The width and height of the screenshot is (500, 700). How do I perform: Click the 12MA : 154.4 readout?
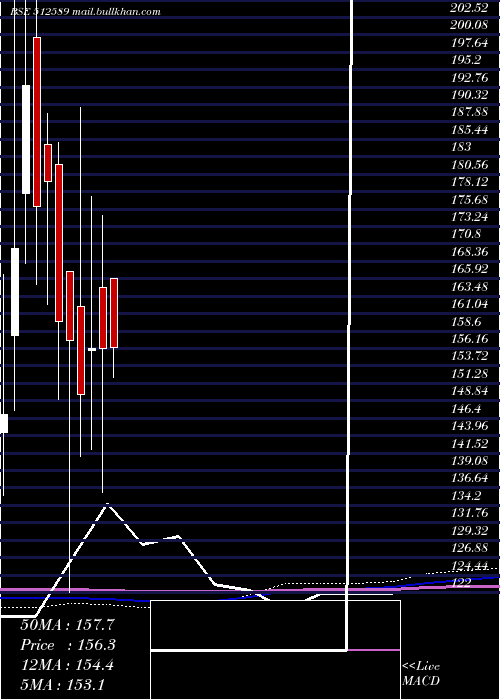tap(67, 665)
